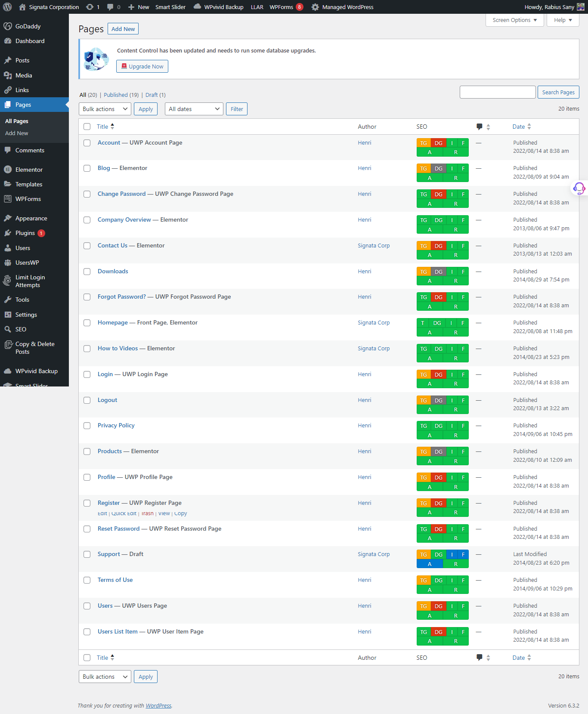Viewport: 588px width, 714px height.
Task: Open the Privacy Policy page link
Action: tap(116, 425)
